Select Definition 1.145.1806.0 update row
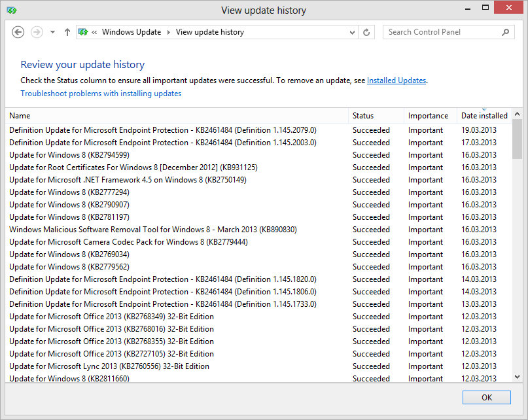528x420 pixels. [x=258, y=292]
